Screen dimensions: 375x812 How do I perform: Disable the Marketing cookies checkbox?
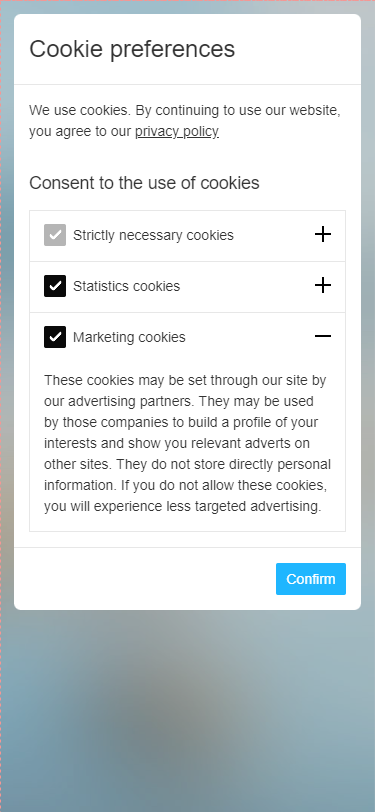coord(55,337)
